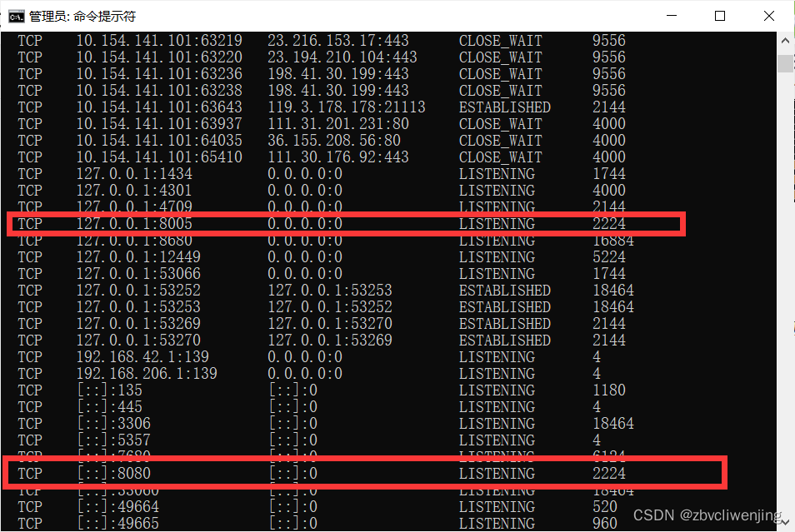
Task: Click the scrollbar down arrow
Action: click(784, 523)
